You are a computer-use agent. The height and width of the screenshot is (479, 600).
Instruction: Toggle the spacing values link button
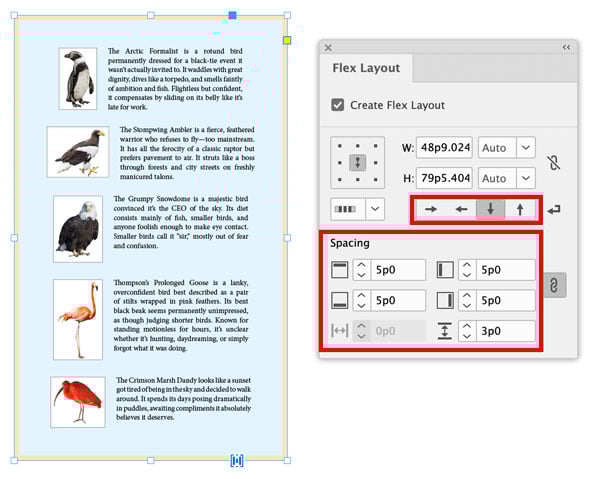click(553, 285)
